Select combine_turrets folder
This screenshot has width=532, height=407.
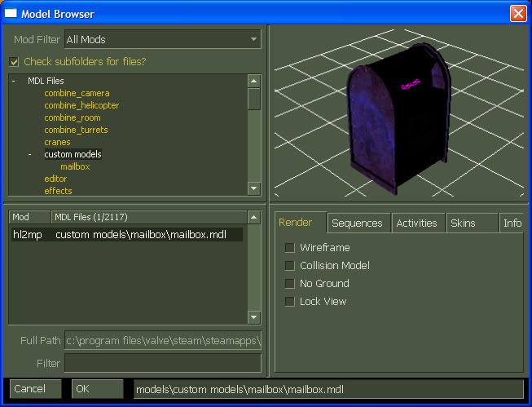tap(76, 130)
